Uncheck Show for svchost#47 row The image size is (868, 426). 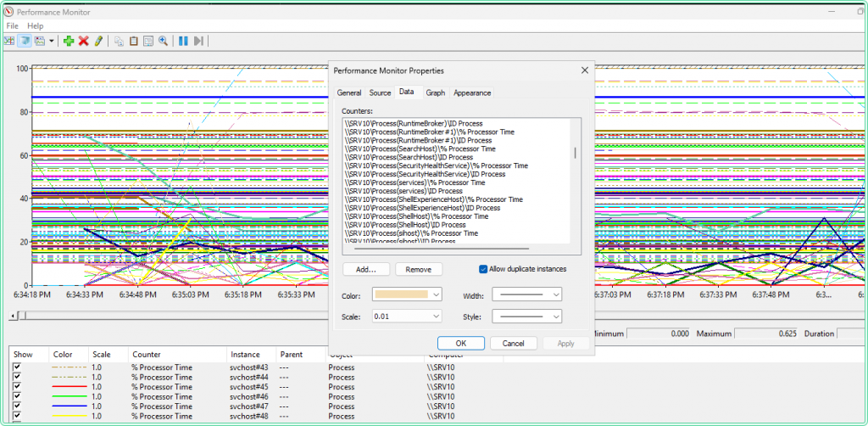click(x=17, y=406)
